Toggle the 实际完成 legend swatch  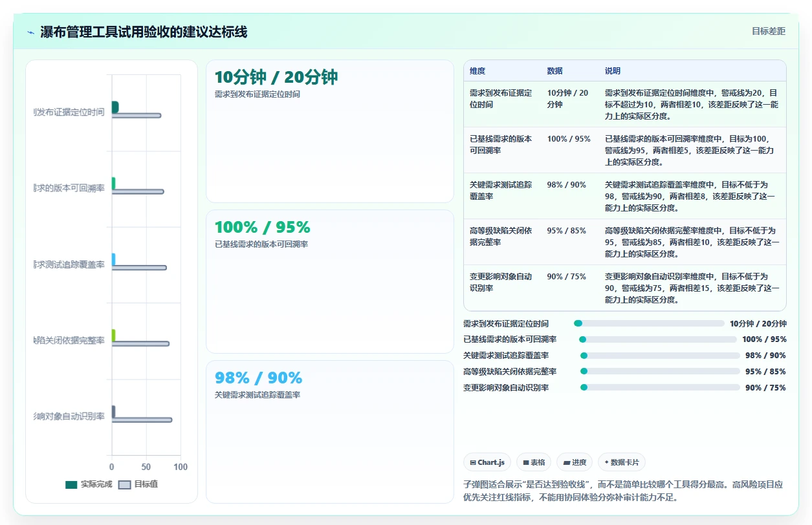pyautogui.click(x=71, y=484)
